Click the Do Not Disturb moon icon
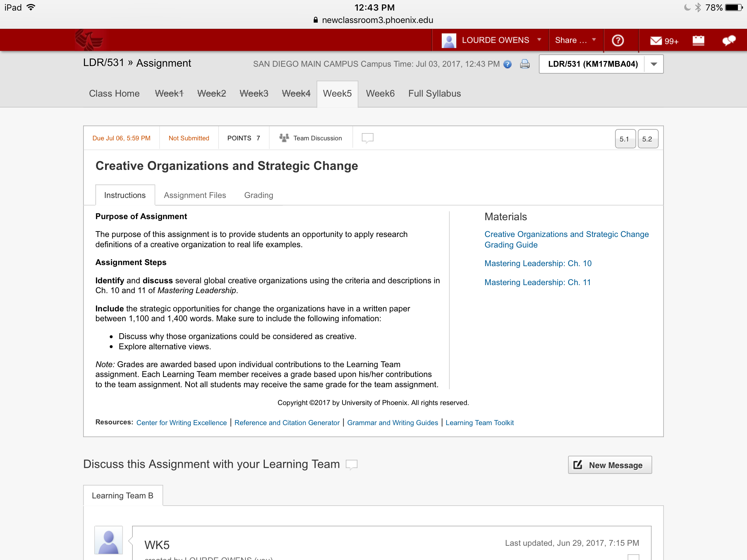 click(687, 8)
